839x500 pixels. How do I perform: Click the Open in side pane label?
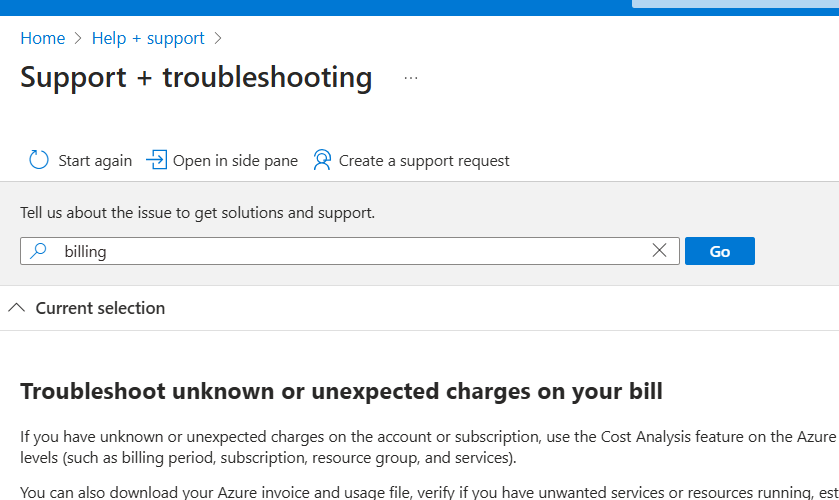click(x=235, y=161)
